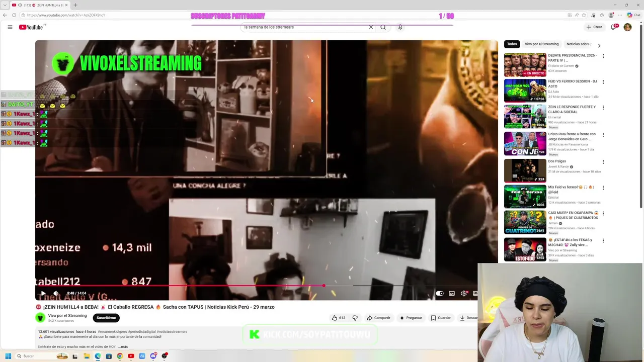Screen dimensions: 644x362
Task: Click the Suscribirme button
Action: tap(106, 318)
